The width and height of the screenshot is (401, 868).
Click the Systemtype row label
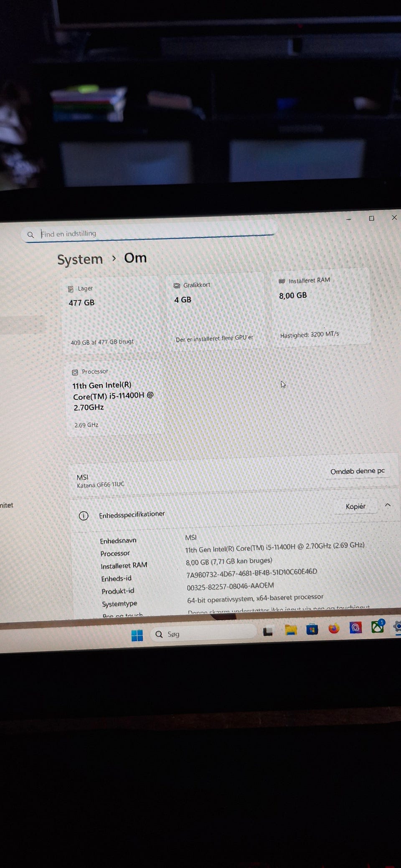[119, 604]
